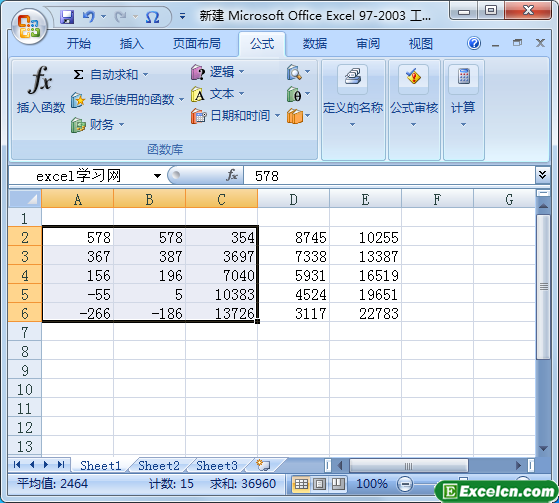Click the vertical scrollbar thumb

(543, 286)
